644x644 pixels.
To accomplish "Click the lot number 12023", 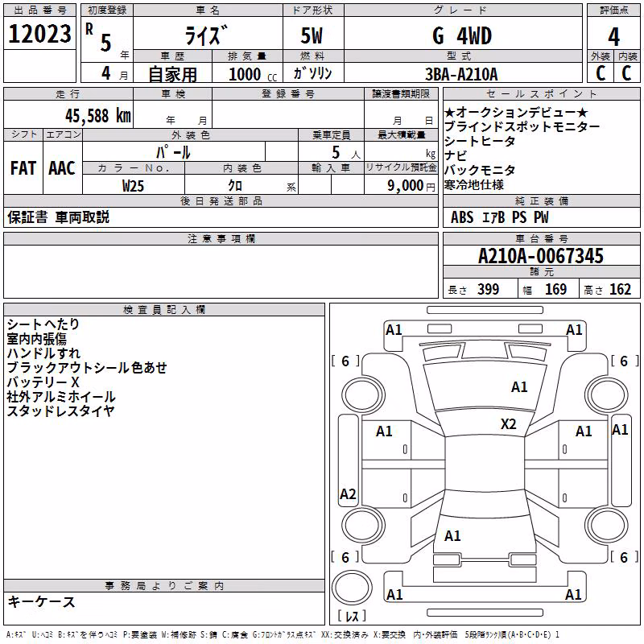I will pyautogui.click(x=39, y=34).
